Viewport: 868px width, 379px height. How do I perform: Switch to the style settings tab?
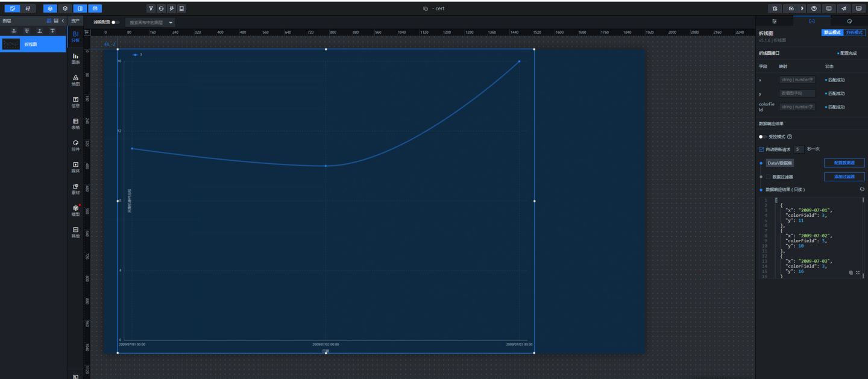[775, 20]
